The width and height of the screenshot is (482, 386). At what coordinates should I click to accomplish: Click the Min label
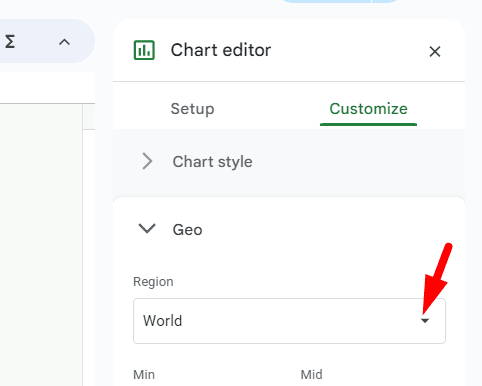(144, 375)
